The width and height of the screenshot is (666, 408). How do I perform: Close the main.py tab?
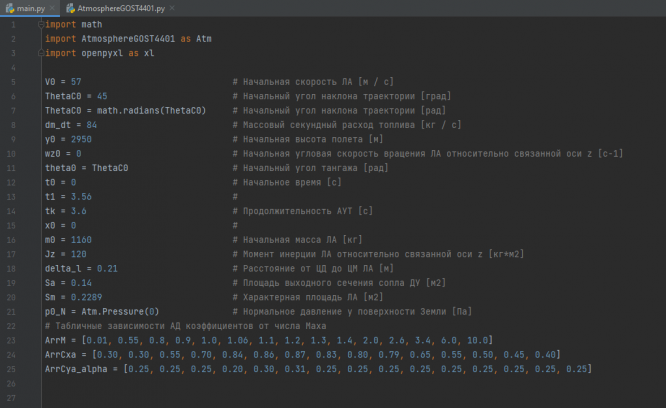tap(52, 7)
